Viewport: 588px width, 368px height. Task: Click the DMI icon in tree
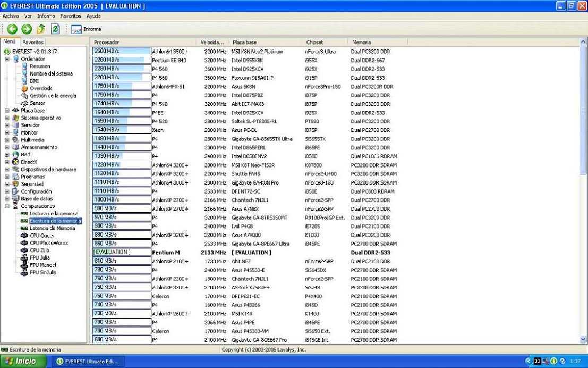24,81
